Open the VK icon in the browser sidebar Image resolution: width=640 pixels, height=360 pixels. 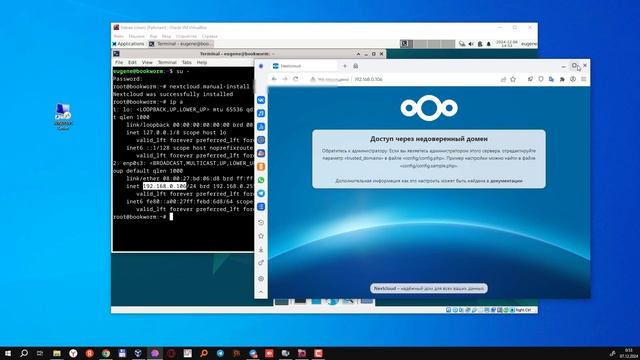pos(261,100)
